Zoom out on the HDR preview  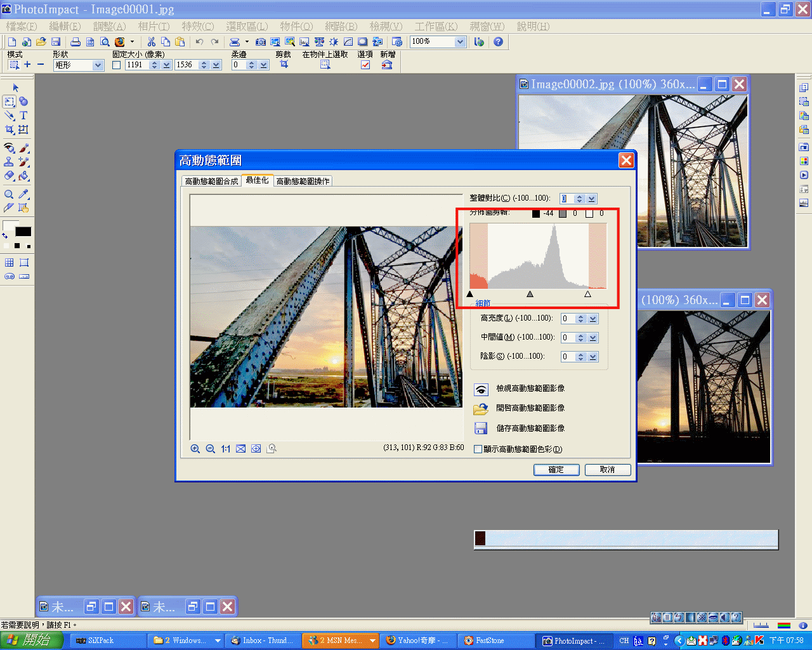(211, 449)
